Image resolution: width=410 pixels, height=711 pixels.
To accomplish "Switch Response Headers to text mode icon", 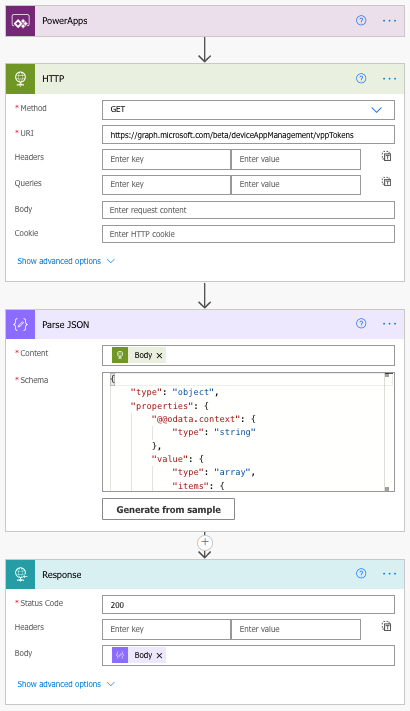I will [386, 626].
